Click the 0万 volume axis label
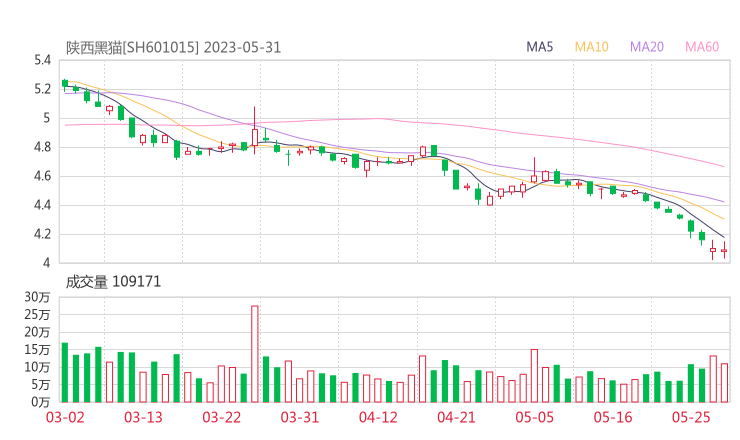 41,402
